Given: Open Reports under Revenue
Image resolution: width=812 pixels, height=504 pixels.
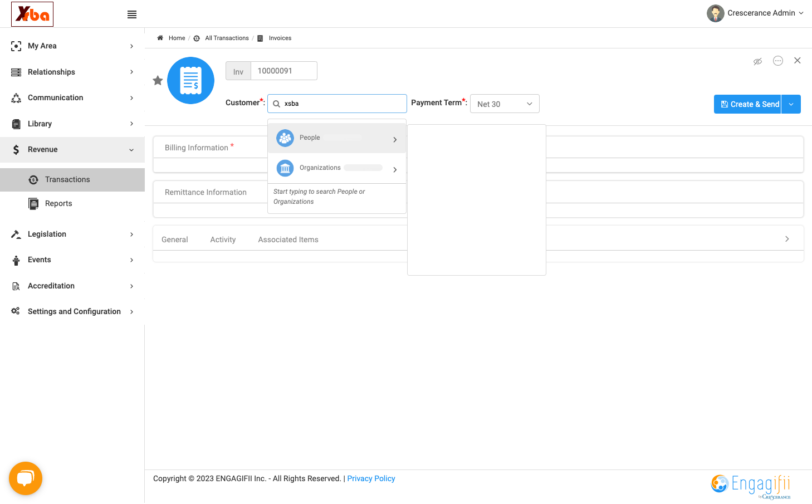Looking at the screenshot, I should pos(72,203).
